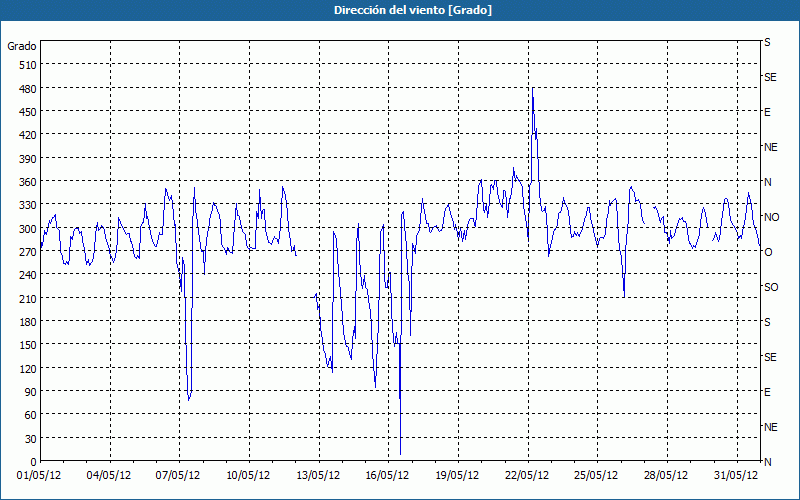The image size is (800, 500).
Task: Choose the 180 tick label on the Grado axis
Action: pyautogui.click(x=28, y=322)
